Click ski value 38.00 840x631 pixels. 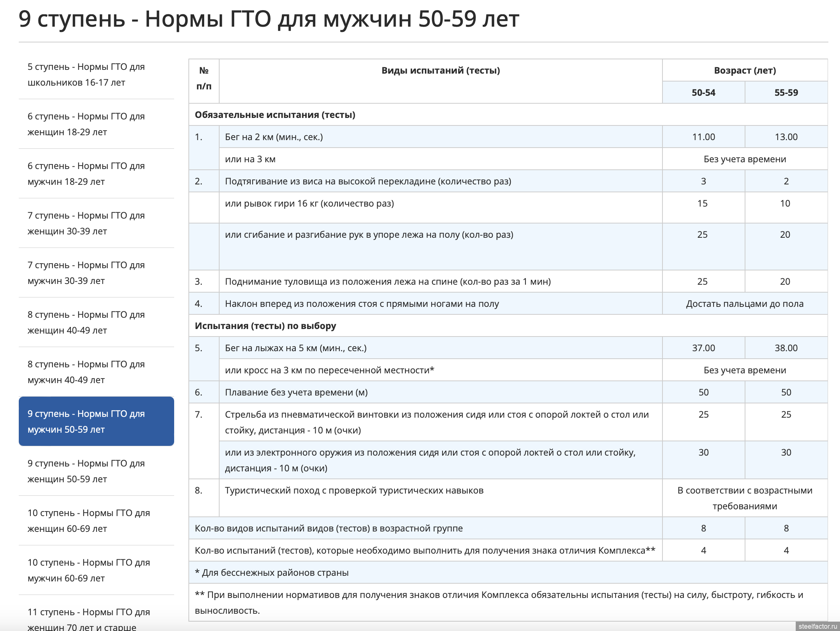tap(786, 348)
